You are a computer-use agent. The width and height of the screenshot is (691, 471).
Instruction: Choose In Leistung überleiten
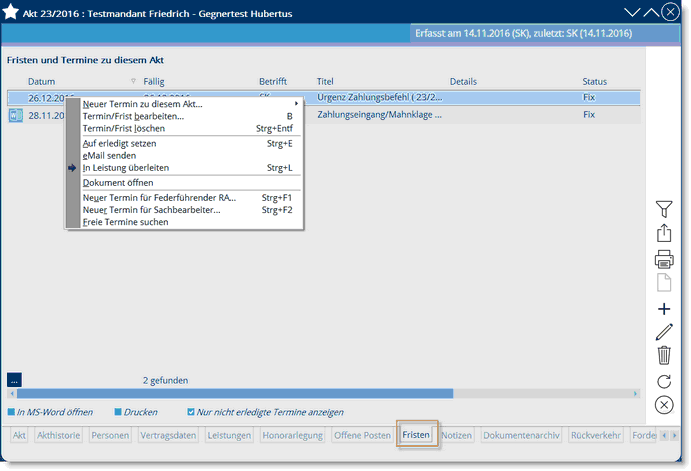coord(191,168)
